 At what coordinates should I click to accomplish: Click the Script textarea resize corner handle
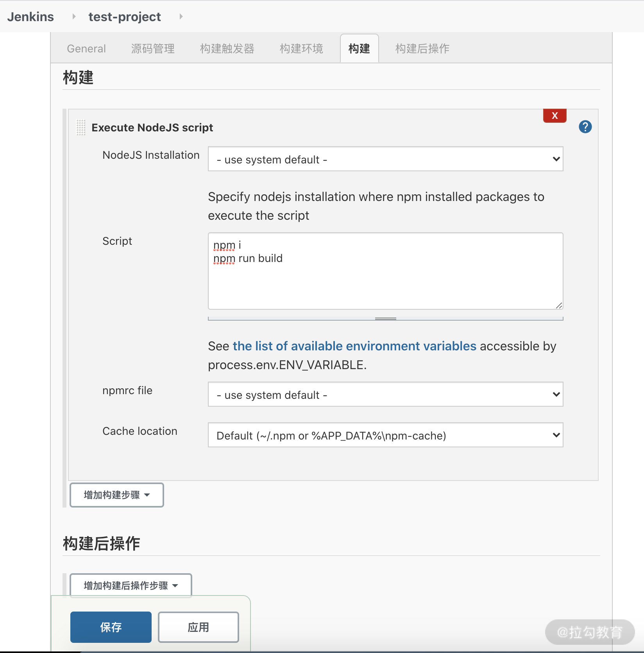[x=559, y=305]
